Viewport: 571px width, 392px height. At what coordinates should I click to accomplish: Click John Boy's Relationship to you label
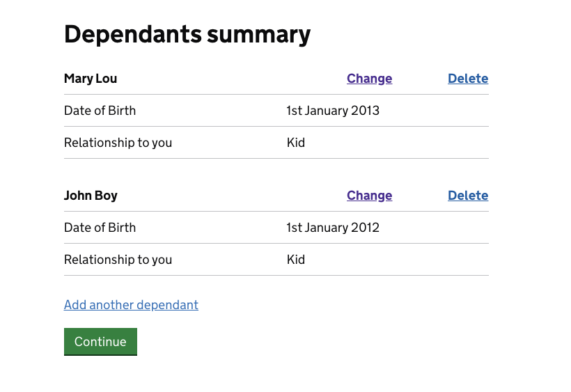118,260
